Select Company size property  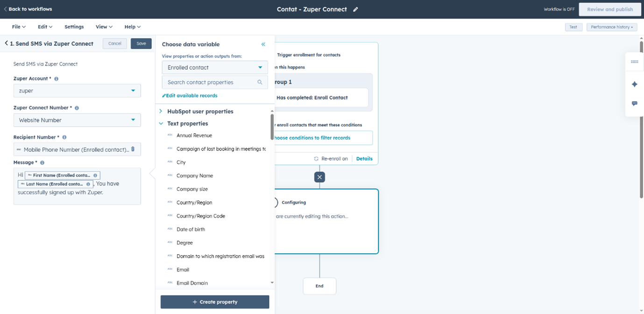click(x=192, y=189)
